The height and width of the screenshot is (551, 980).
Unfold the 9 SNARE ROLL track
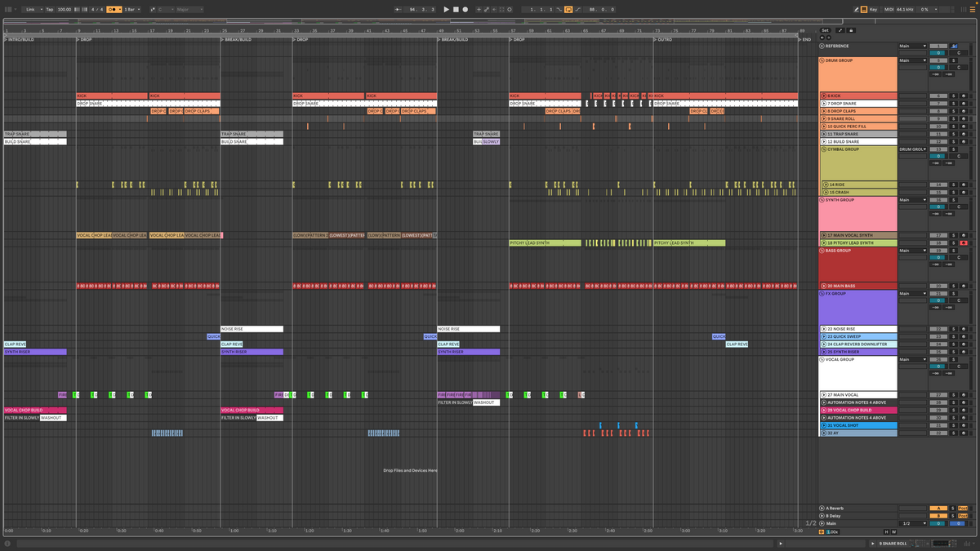coord(825,119)
